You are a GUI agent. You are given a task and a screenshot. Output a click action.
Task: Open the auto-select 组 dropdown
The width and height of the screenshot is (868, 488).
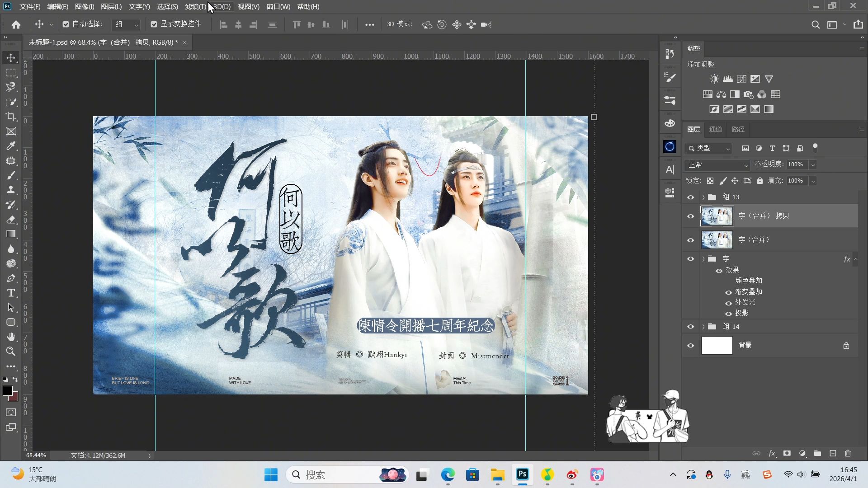coord(126,24)
